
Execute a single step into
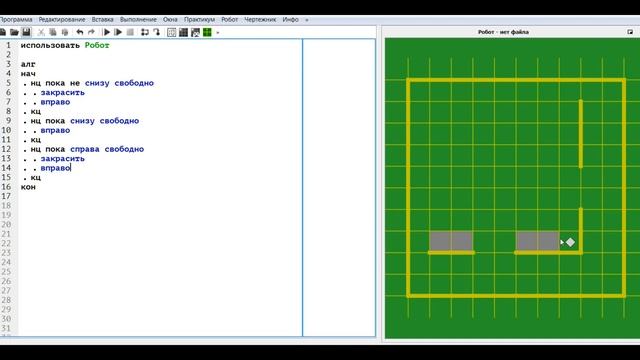pos(145,32)
